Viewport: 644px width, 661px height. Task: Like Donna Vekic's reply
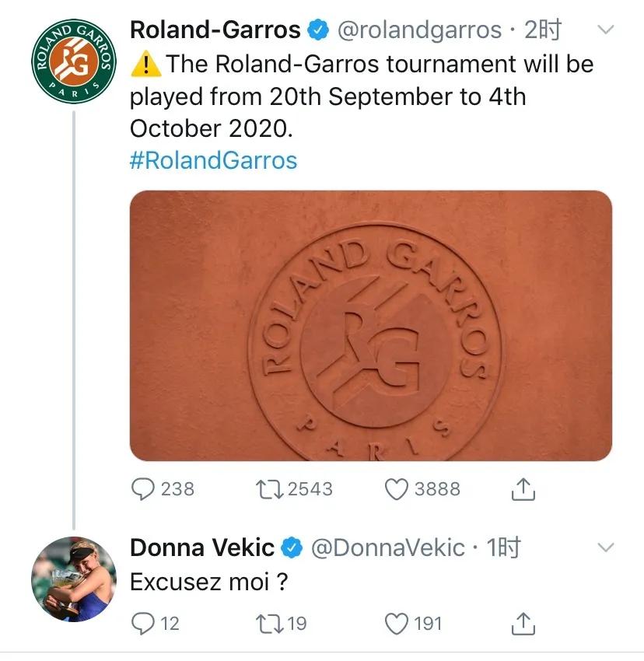pos(397,623)
